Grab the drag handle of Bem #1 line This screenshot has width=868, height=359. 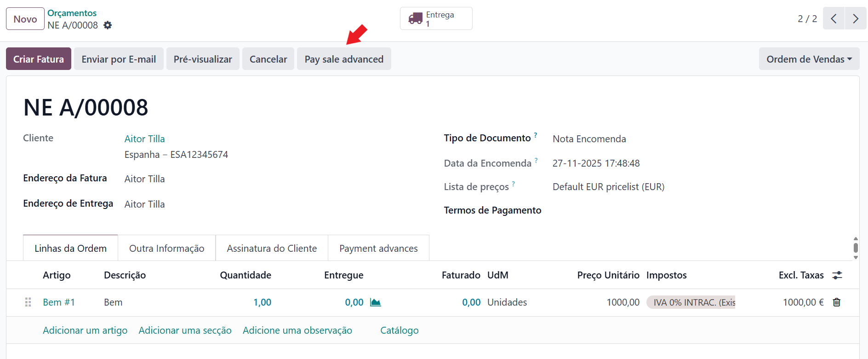click(x=28, y=302)
